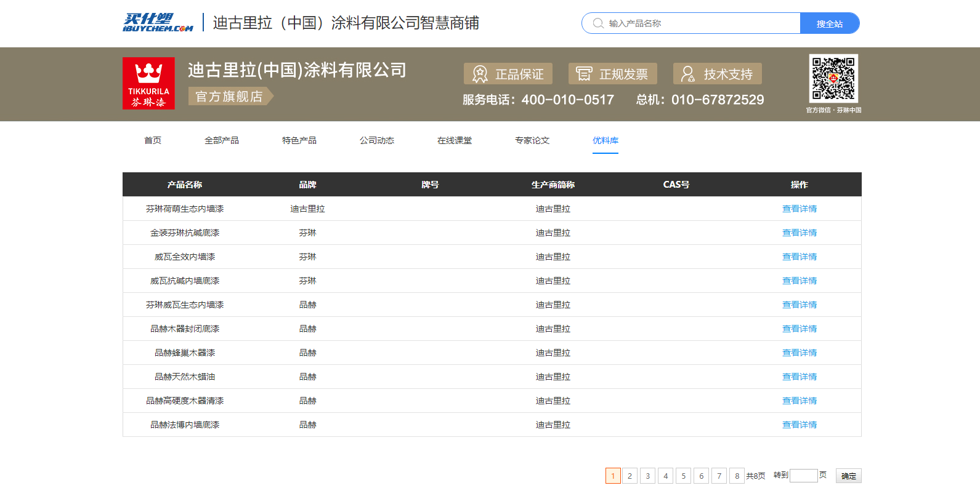Go to page 3
980x496 pixels.
[x=647, y=476]
